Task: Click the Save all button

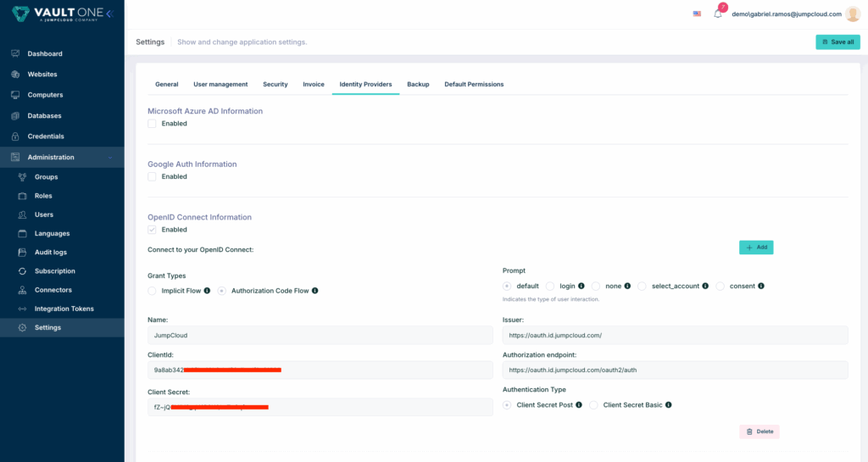Action: click(837, 42)
